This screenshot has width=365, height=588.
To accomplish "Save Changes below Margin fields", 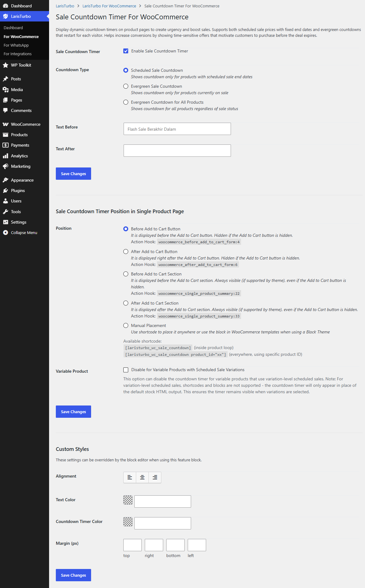I will (x=73, y=575).
